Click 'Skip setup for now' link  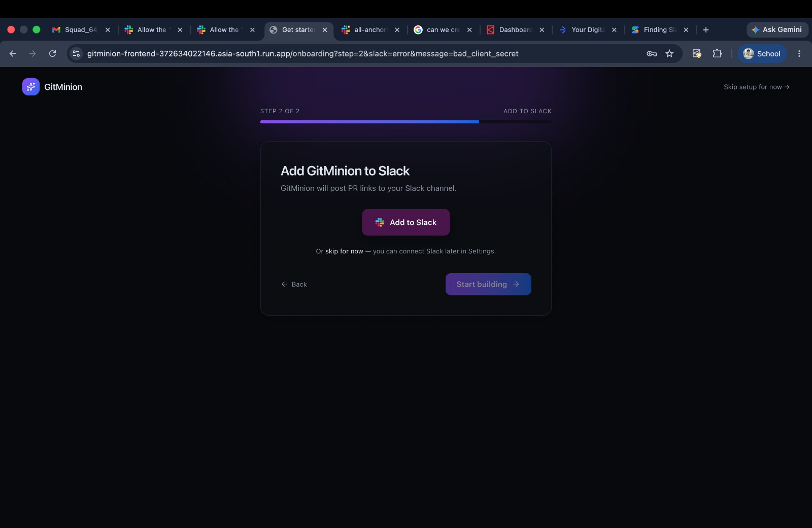(757, 87)
